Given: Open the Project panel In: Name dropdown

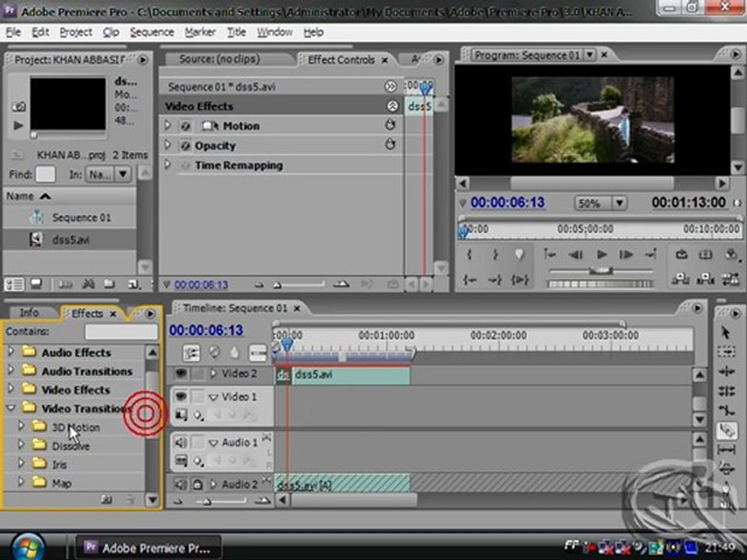Looking at the screenshot, I should tap(122, 174).
